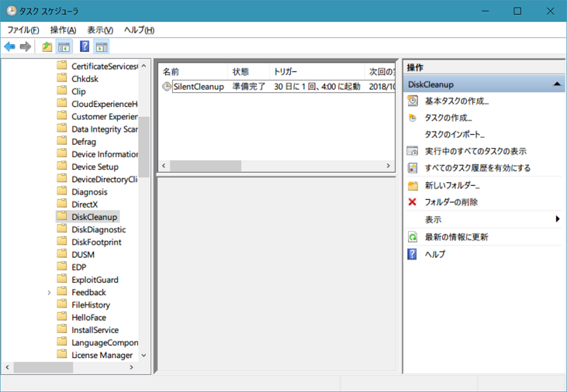Image resolution: width=567 pixels, height=392 pixels.
Task: Click the 基本タスクの作成 wizard icon
Action: [x=413, y=101]
